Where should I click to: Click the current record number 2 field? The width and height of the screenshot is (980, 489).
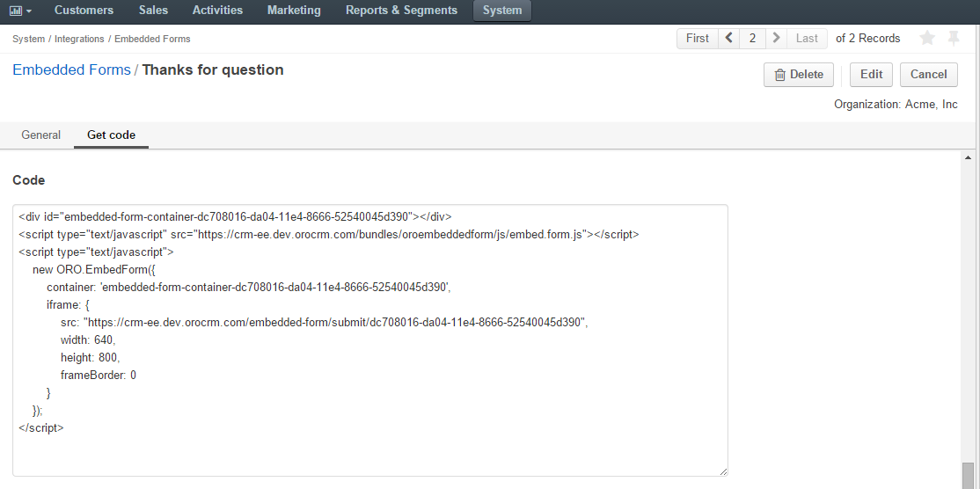tap(752, 38)
